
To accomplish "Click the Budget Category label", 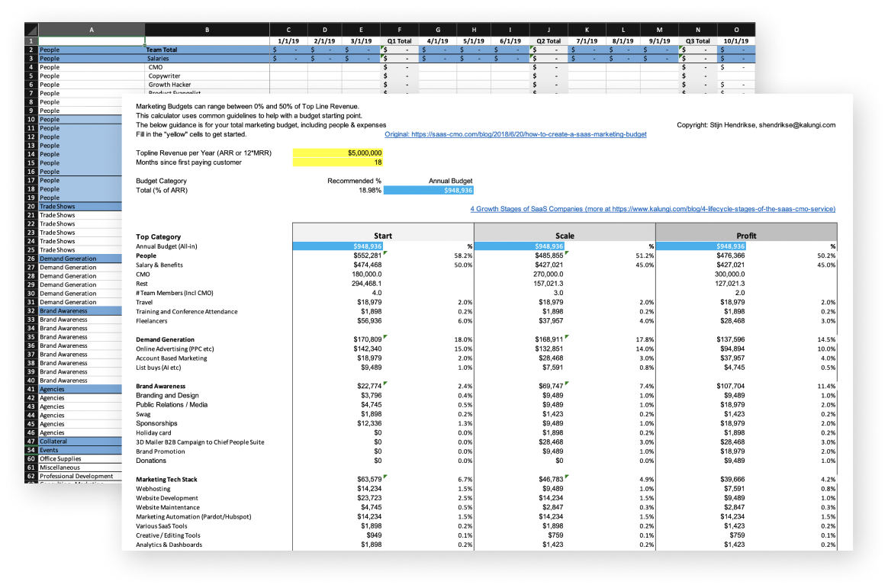I will [161, 181].
